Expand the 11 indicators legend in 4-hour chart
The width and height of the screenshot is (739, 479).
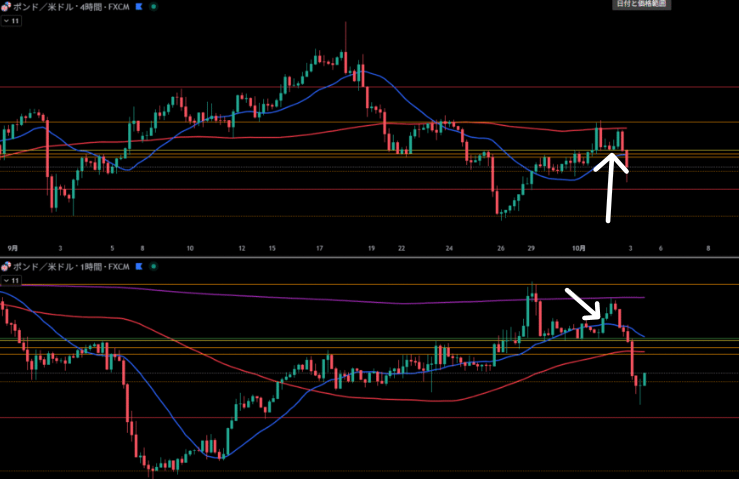tap(12, 20)
